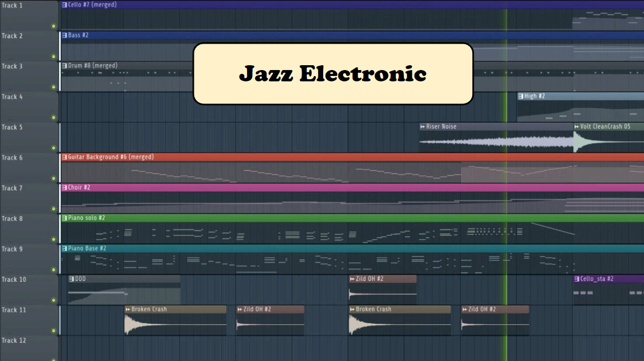Open the Volt CleanCrash 05 audio clip icon
The image size is (644, 361).
click(576, 127)
